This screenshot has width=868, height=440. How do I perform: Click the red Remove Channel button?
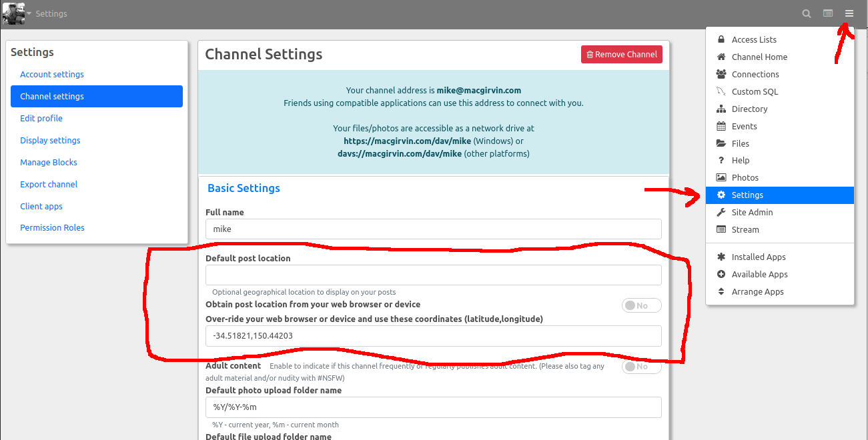(621, 55)
